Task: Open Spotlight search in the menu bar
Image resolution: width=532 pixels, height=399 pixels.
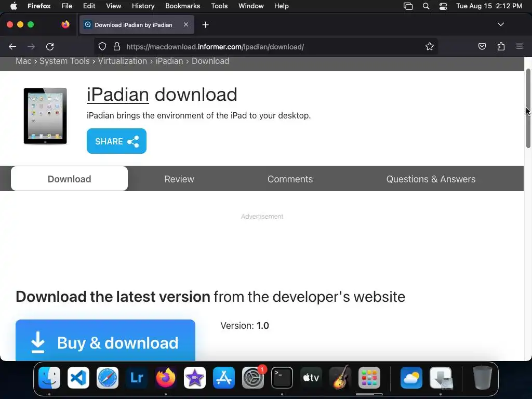Action: [426, 6]
